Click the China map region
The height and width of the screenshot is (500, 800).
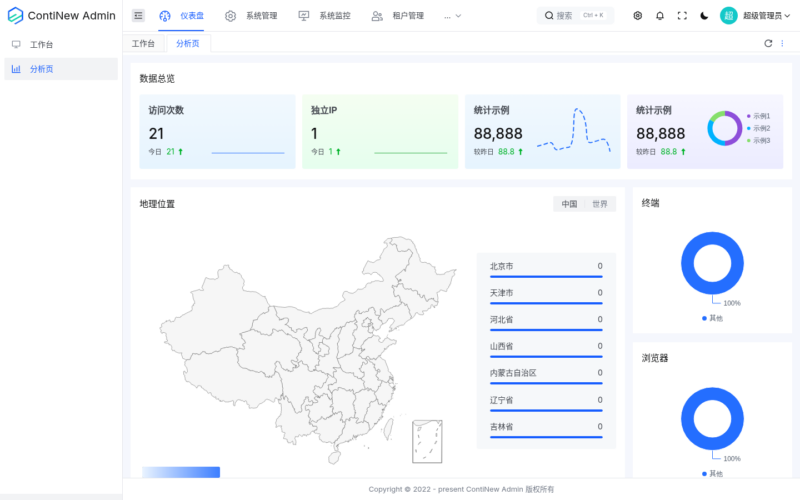(x=306, y=352)
